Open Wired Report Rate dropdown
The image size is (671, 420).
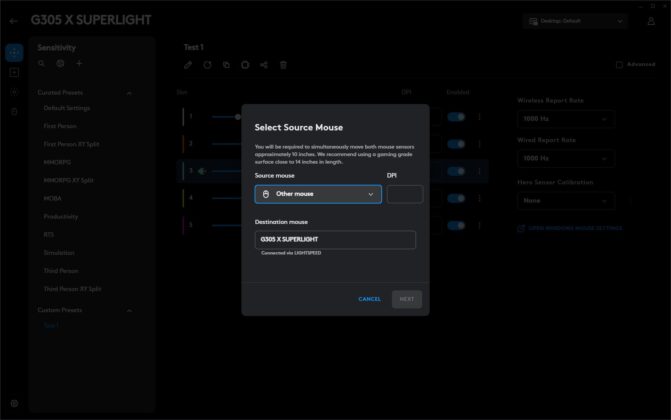coord(566,158)
